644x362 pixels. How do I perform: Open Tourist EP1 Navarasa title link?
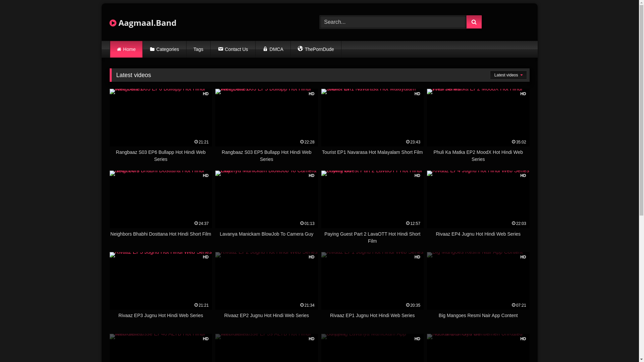click(x=372, y=152)
